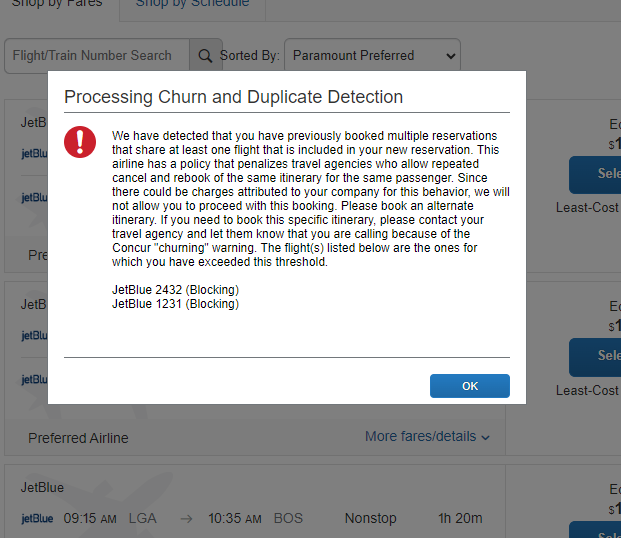Click the Flight/Train Number Search field

click(97, 55)
